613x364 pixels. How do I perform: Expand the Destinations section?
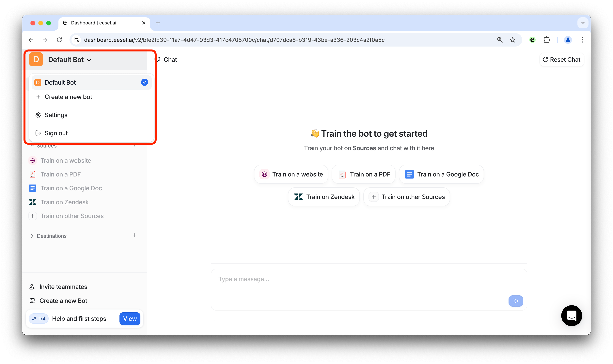click(33, 236)
